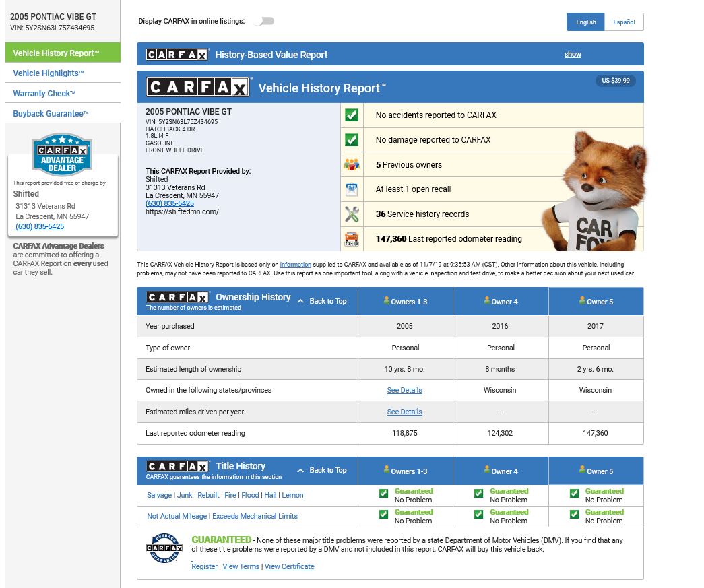
Task: Open Vehicle Highlights in the sidebar
Action: pos(63,73)
